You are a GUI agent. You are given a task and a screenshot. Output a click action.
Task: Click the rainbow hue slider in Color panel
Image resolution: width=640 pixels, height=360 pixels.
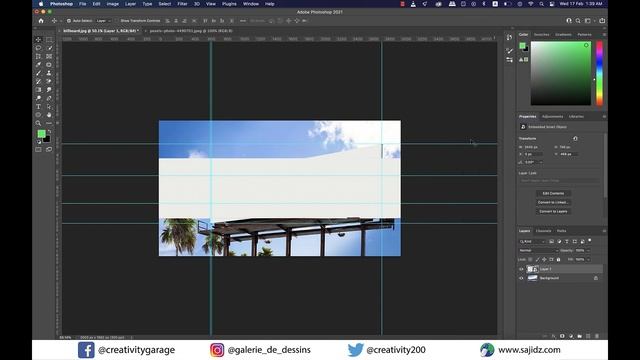[599, 73]
